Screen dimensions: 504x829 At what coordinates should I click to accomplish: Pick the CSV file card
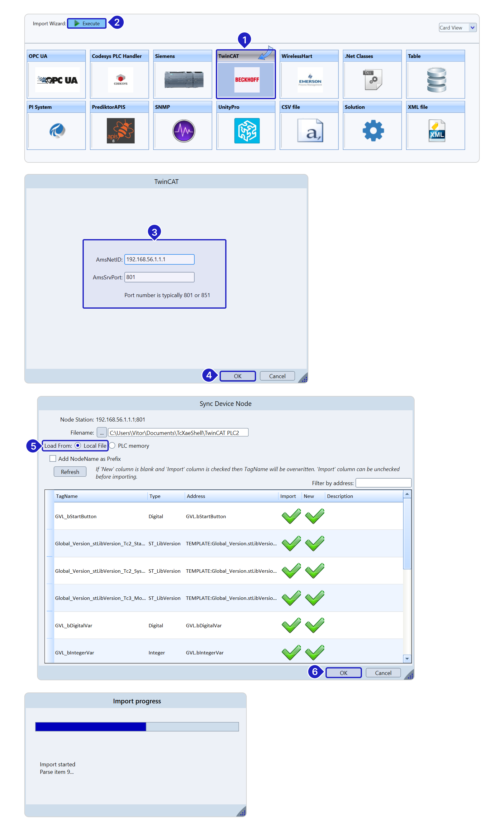point(309,125)
